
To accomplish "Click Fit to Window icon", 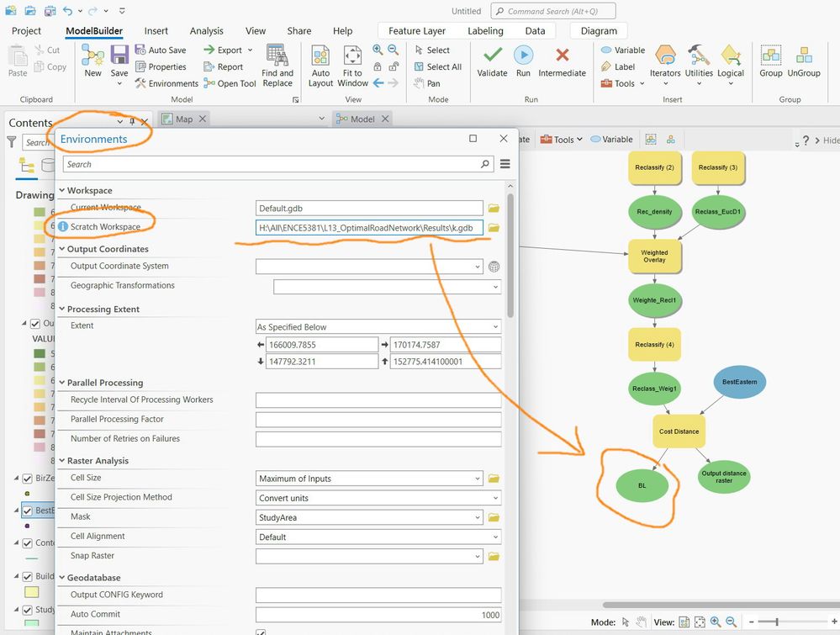I will pos(352,56).
